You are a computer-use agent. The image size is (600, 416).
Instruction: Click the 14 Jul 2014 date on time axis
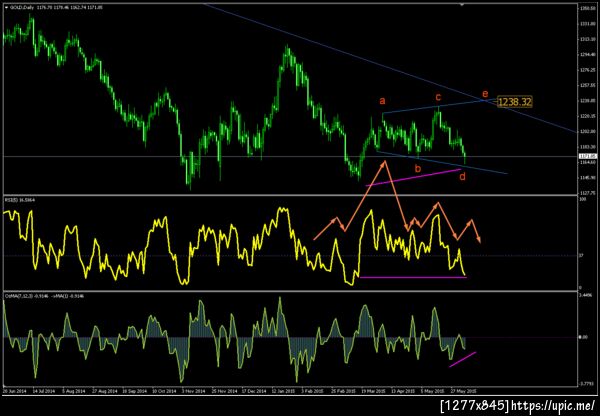pyautogui.click(x=44, y=391)
